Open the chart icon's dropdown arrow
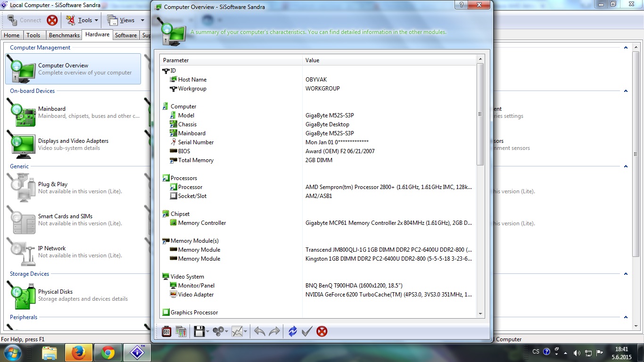 point(246,332)
